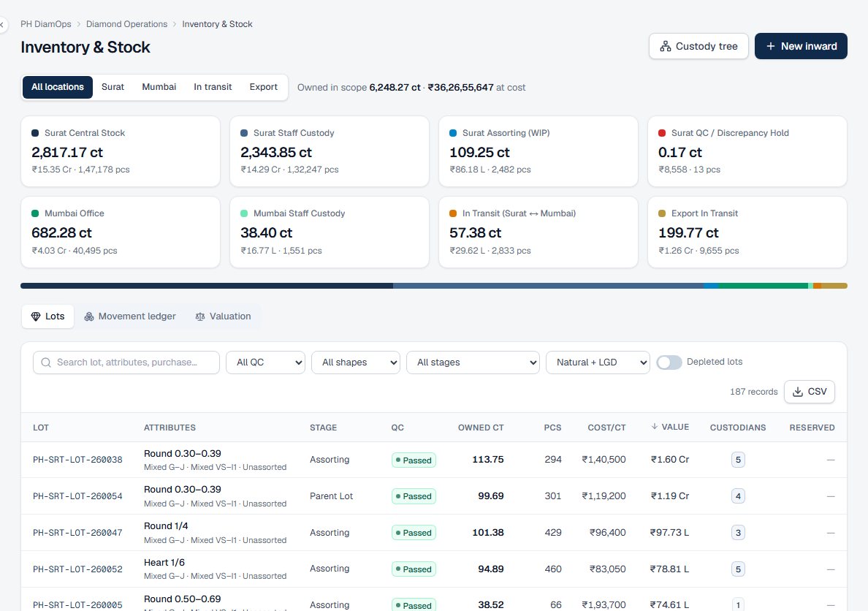Toggle the Depleted lots switch
Image resolution: width=868 pixels, height=611 pixels.
tap(669, 363)
